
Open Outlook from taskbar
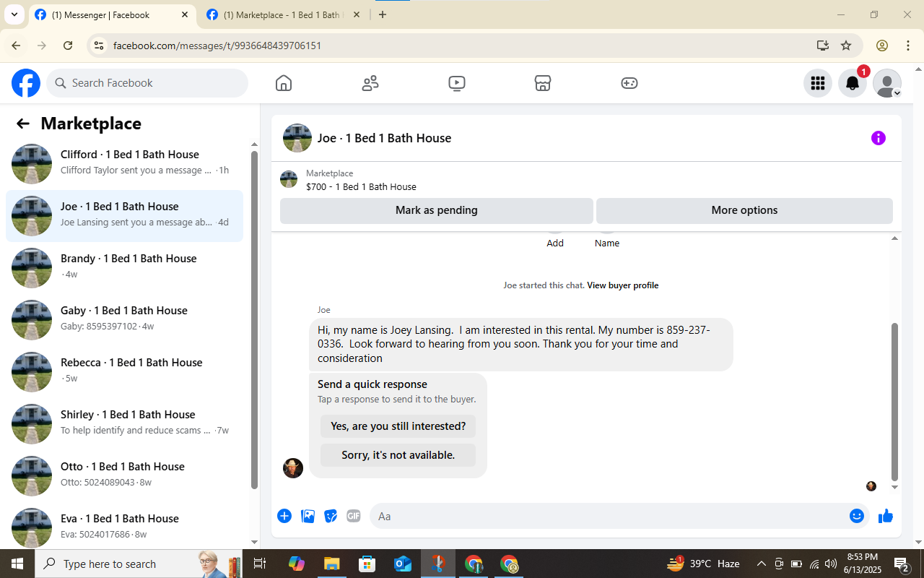[x=402, y=564]
